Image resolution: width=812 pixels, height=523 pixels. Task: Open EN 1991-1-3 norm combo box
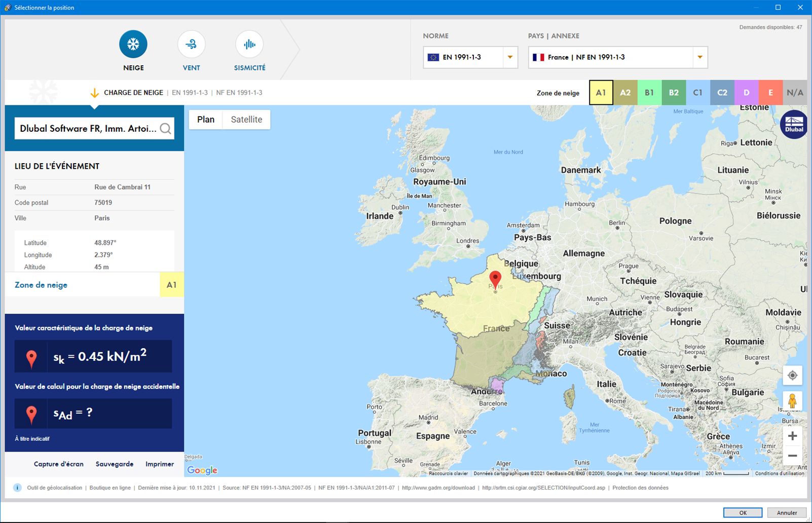[470, 57]
